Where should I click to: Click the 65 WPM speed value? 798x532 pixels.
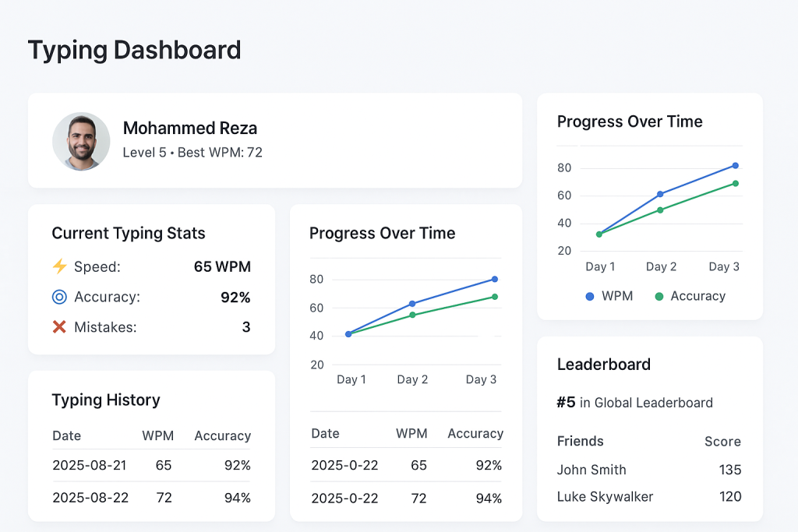(x=222, y=266)
